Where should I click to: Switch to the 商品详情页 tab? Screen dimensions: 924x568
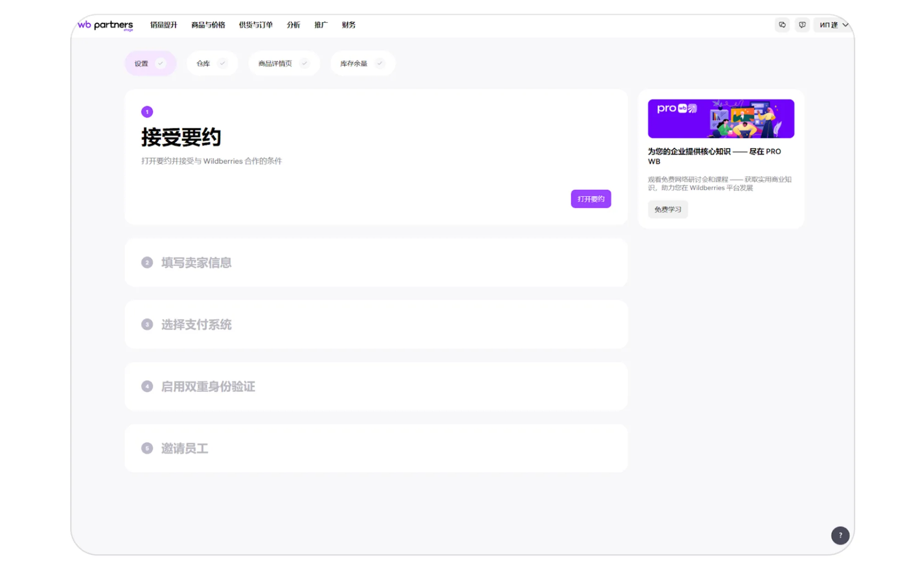click(275, 63)
